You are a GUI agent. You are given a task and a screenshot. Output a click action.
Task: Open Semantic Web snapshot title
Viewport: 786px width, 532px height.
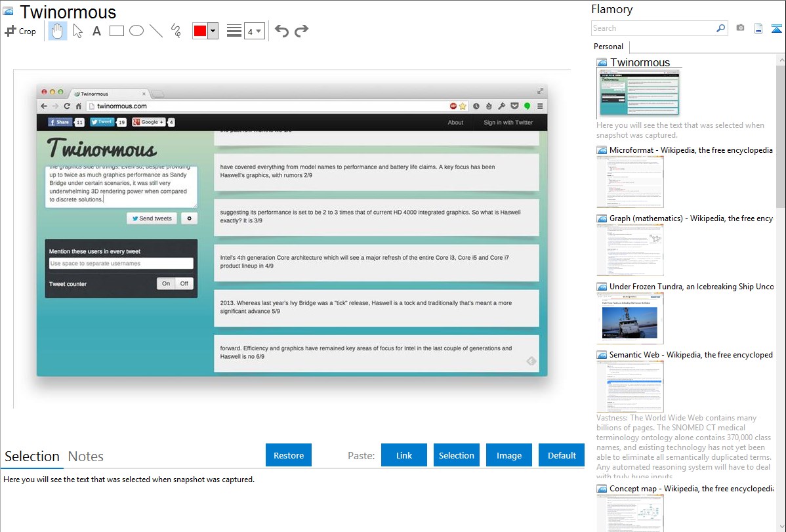click(691, 354)
